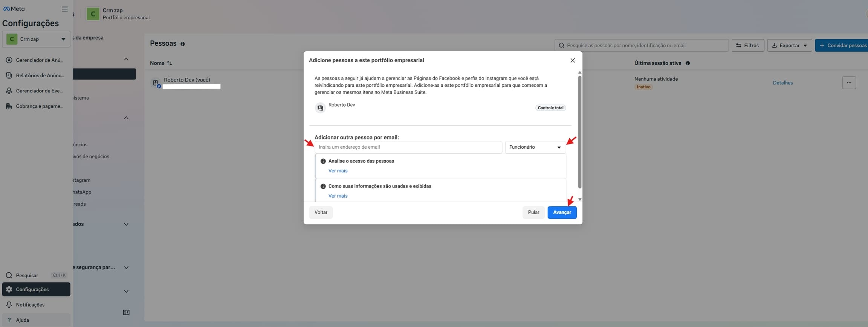This screenshot has height=327, width=868.
Task: Sort the list by Nome column
Action: 161,63
